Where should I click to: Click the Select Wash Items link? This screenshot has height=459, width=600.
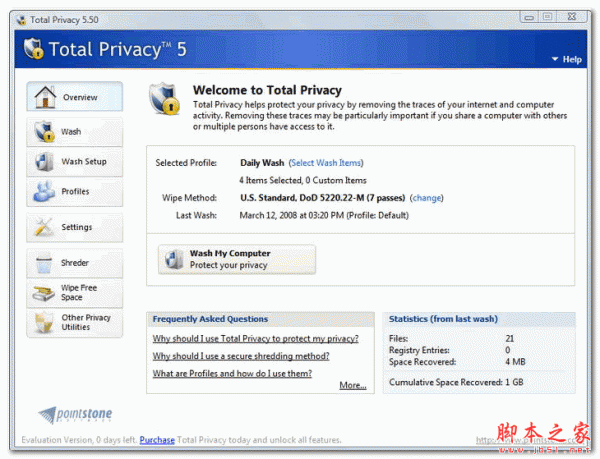(326, 163)
